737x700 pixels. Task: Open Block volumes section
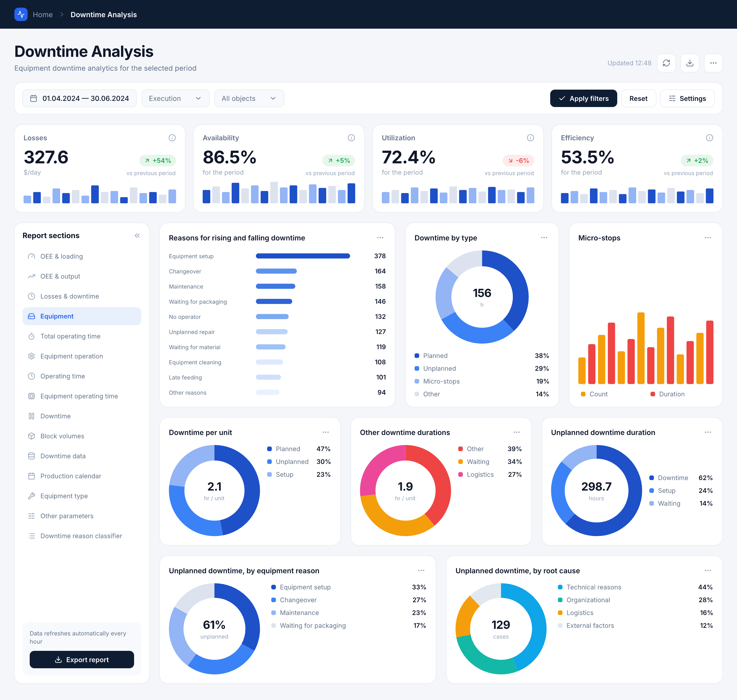pos(82,436)
